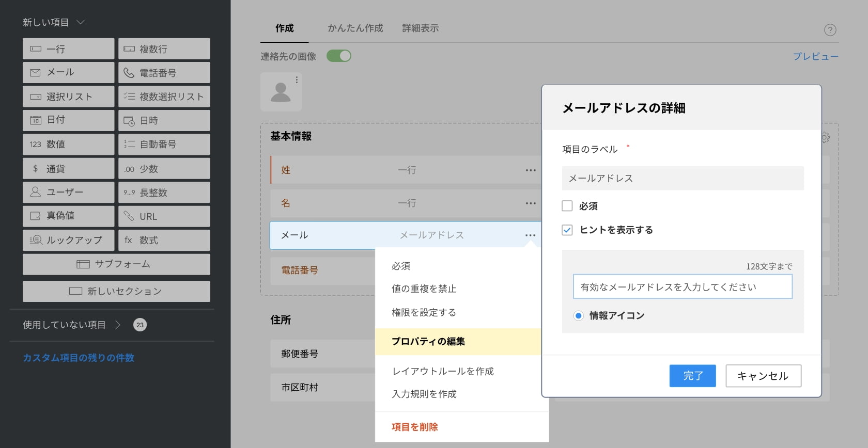868x448 pixels.
Task: Select the 情報アイコン radio button
Action: coord(578,316)
